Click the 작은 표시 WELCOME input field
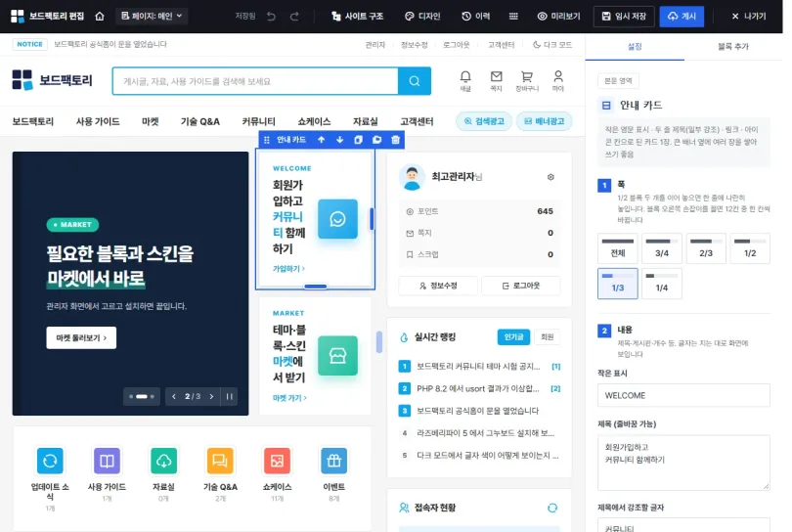Image resolution: width=792 pixels, height=532 pixels. (683, 396)
